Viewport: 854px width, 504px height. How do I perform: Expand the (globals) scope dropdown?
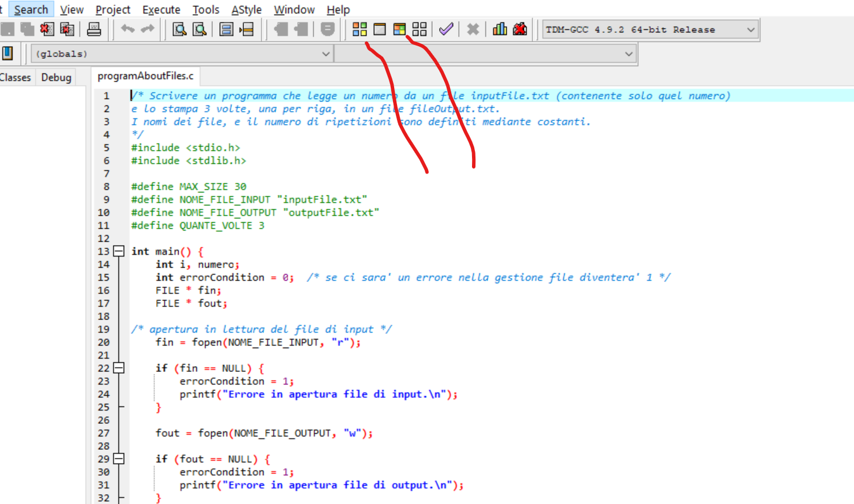[x=325, y=54]
